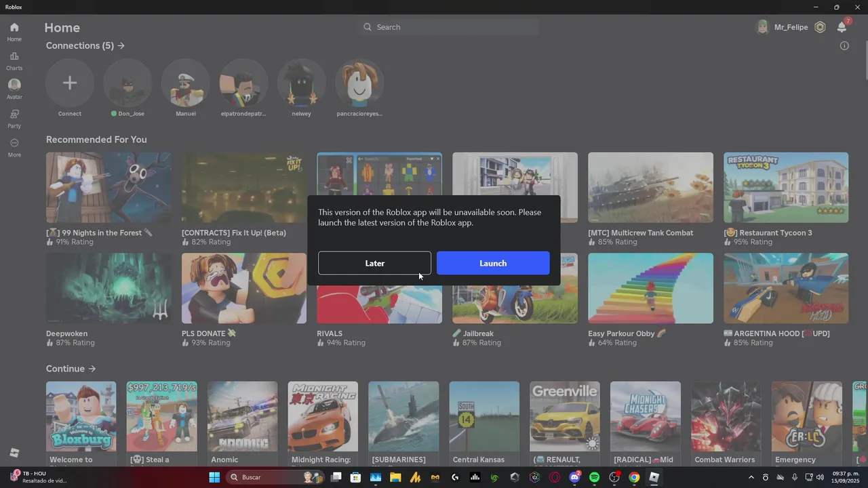
Task: Open Manuel's connection avatar
Action: [x=186, y=83]
